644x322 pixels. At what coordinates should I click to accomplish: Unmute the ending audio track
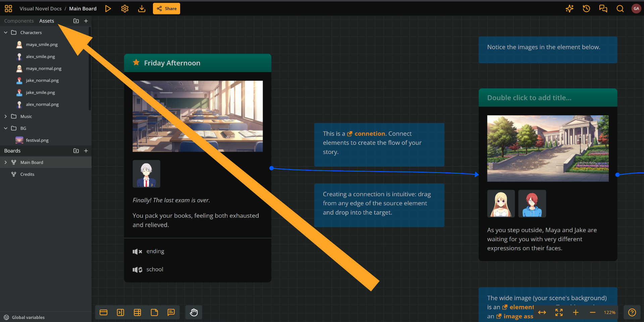(137, 252)
